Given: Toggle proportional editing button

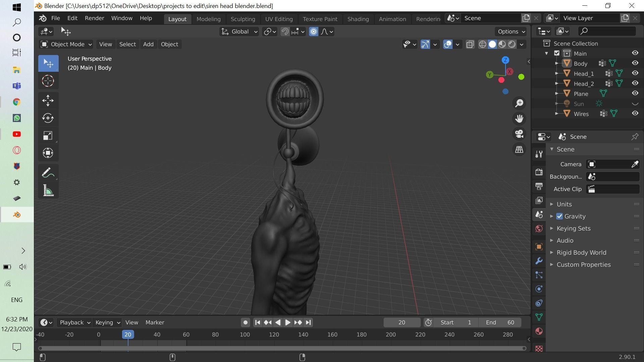Looking at the screenshot, I should click(313, 32).
